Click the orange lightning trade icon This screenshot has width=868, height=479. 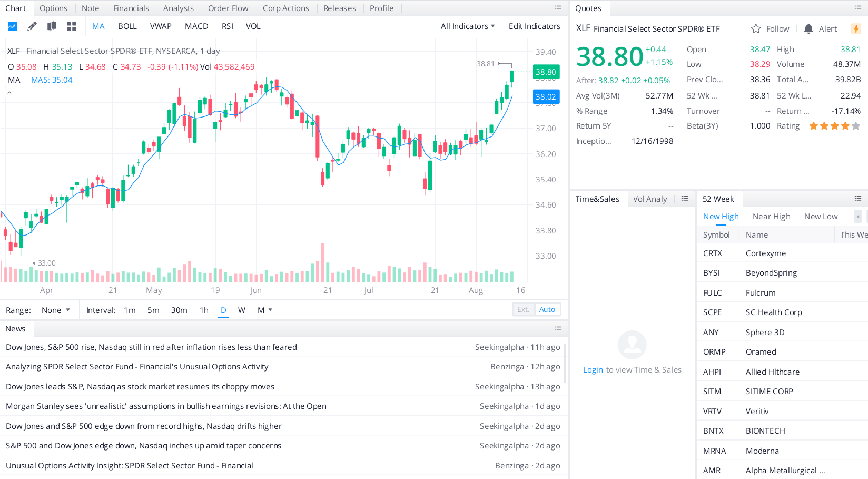(x=856, y=29)
